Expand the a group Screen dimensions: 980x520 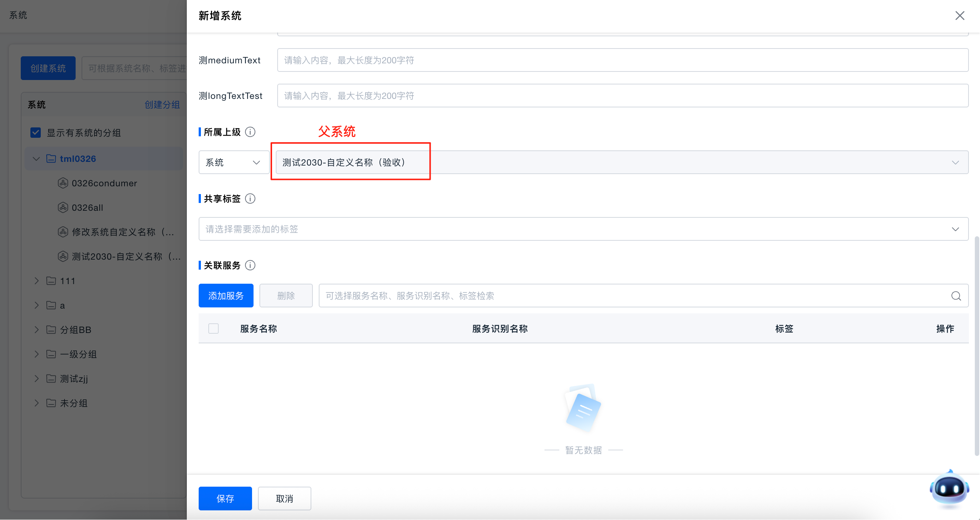pyautogui.click(x=37, y=305)
